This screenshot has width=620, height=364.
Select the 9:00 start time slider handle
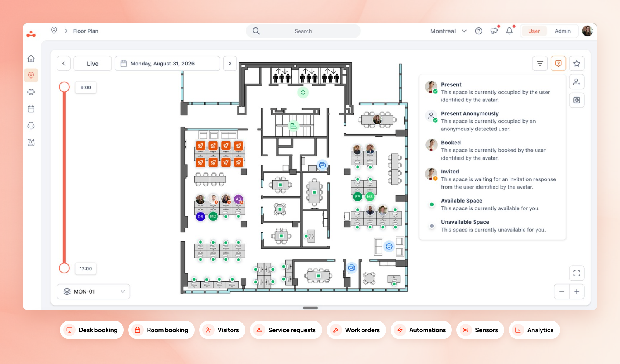click(x=64, y=87)
